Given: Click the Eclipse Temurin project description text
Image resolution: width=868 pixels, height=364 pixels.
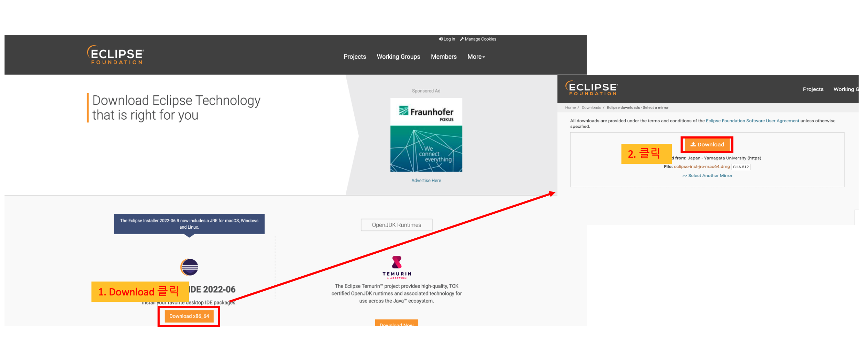Looking at the screenshot, I should 396,294.
